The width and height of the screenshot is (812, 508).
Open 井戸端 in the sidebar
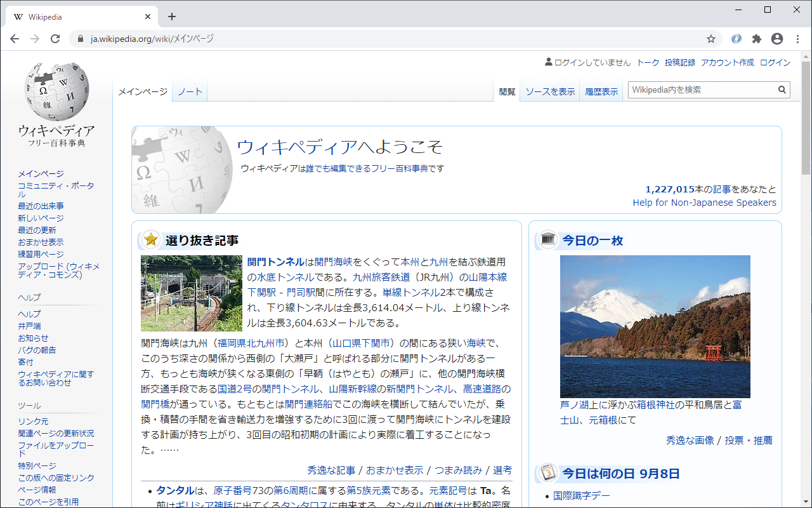point(29,326)
